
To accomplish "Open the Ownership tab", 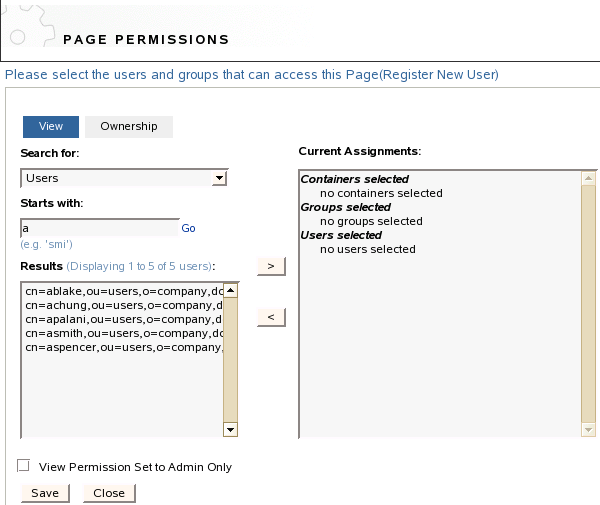I will 129,127.
